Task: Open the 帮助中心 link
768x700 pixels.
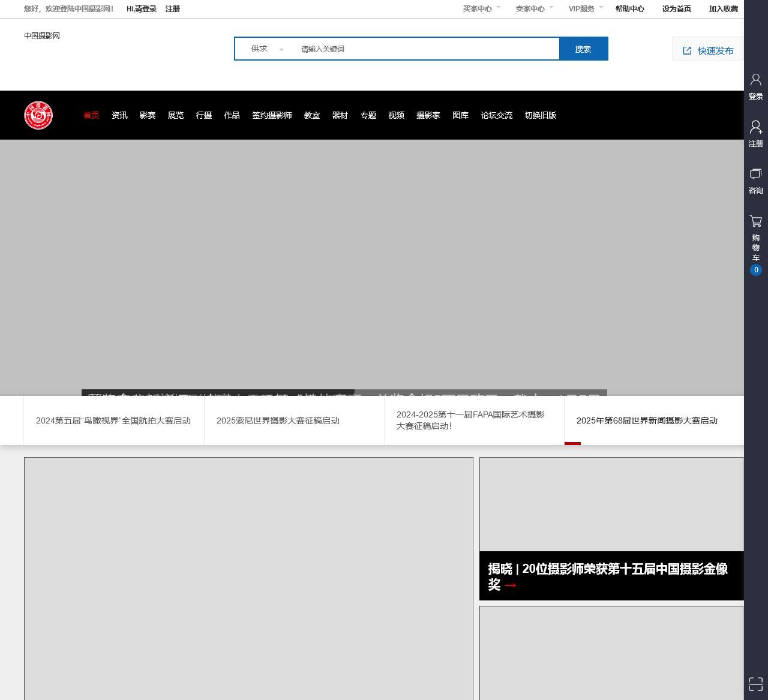Action: pos(630,9)
